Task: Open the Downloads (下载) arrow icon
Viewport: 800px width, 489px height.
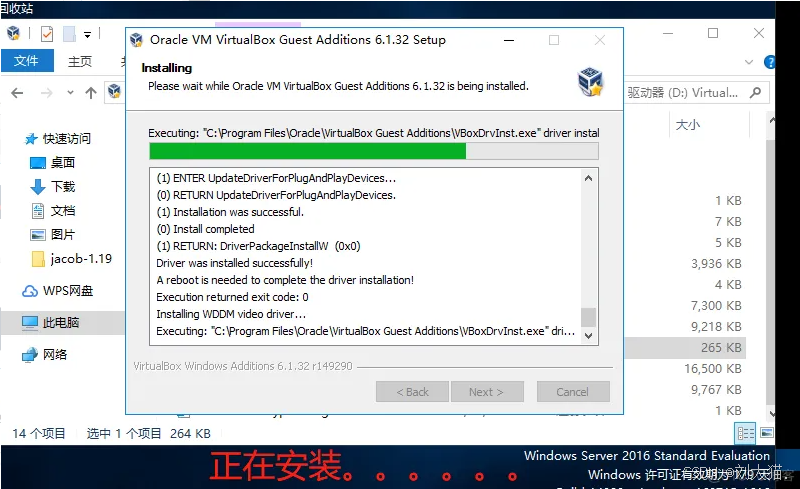Action: [38, 187]
